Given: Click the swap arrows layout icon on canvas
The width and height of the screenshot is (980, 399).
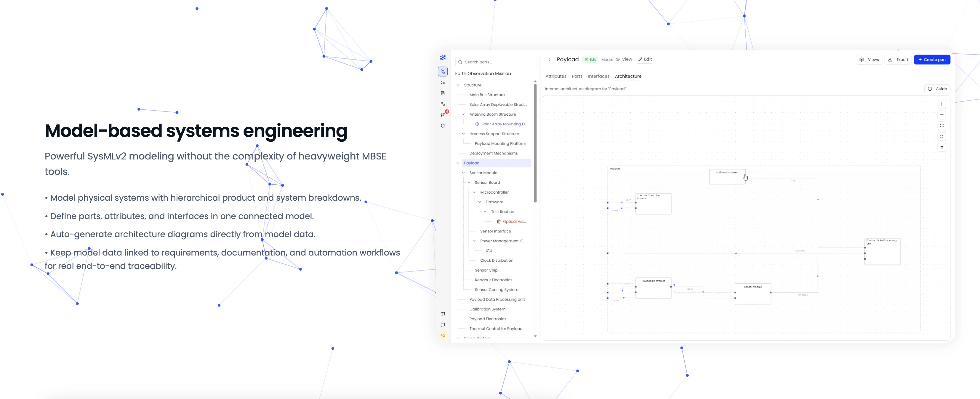Looking at the screenshot, I should 941,147.
